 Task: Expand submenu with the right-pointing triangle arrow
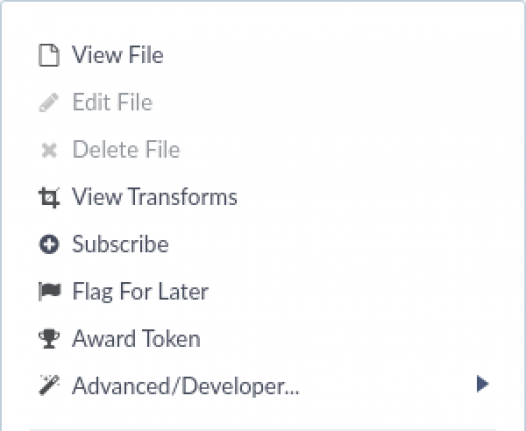(482, 384)
